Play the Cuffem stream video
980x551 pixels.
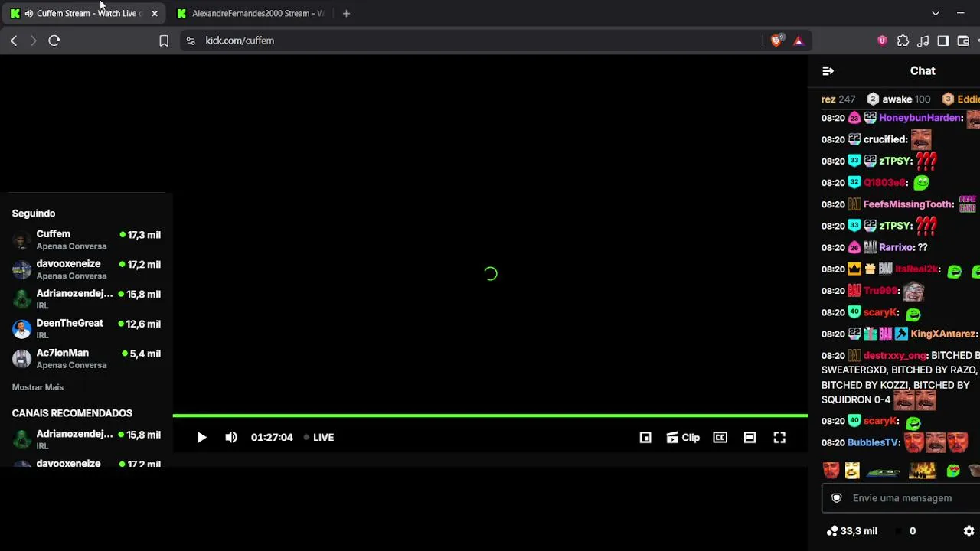tap(201, 437)
